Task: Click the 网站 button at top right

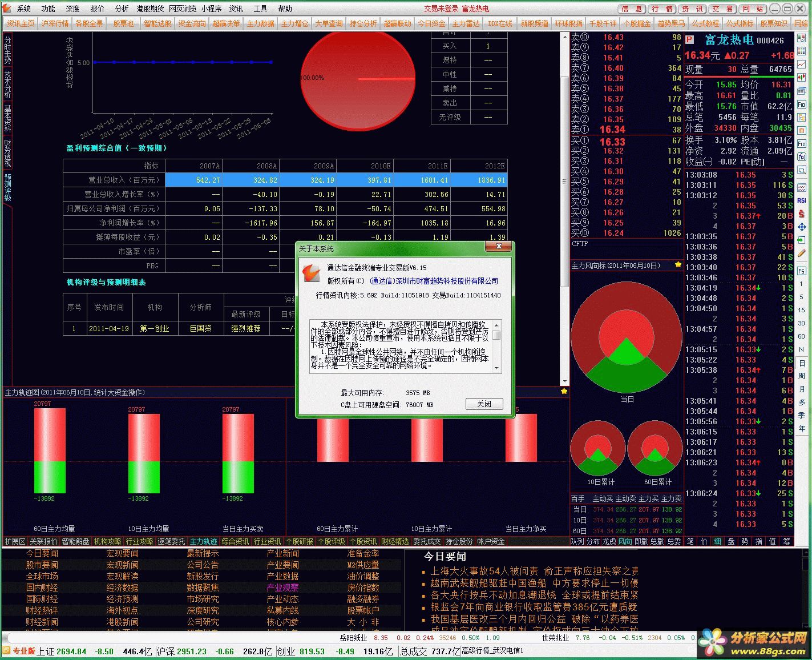Action: click(x=752, y=9)
